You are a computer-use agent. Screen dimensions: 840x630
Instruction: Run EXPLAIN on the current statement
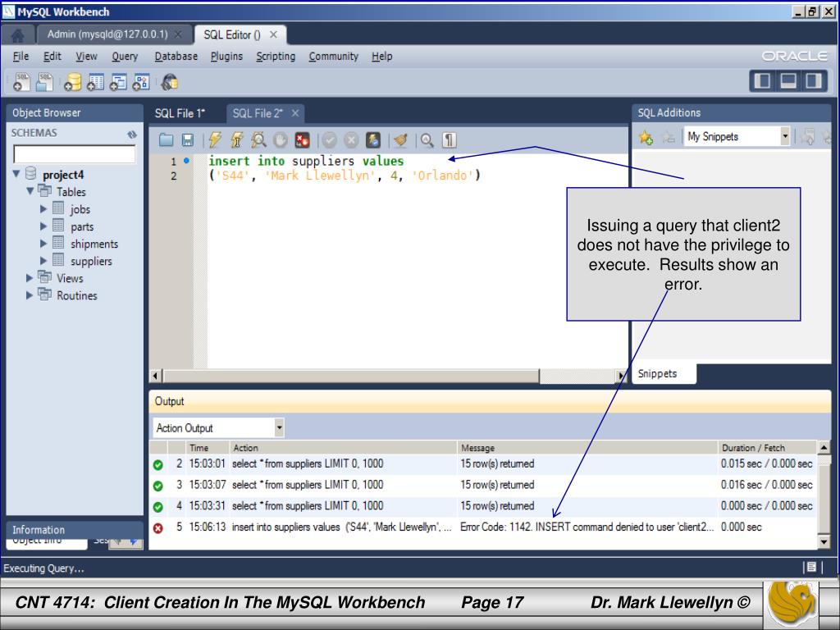click(258, 139)
